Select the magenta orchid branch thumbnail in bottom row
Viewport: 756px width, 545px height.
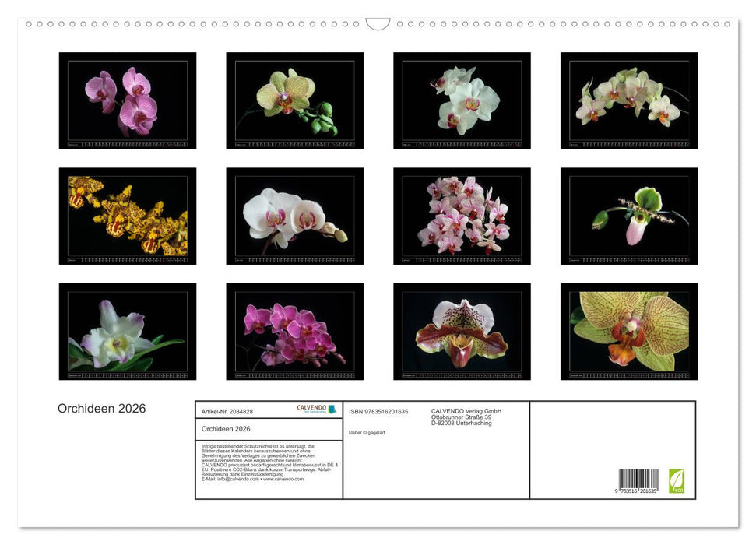tap(294, 332)
